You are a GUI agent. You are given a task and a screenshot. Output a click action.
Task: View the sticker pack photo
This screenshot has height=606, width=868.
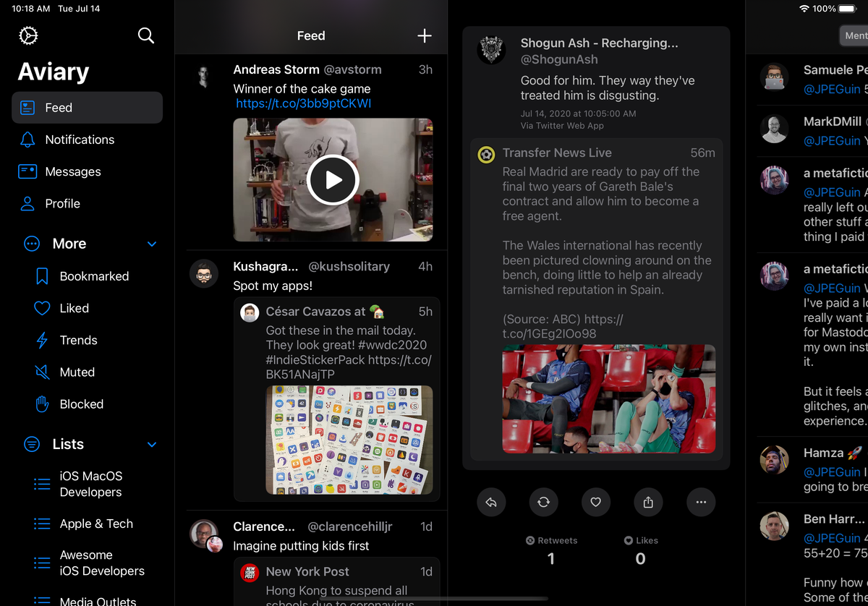coord(349,440)
